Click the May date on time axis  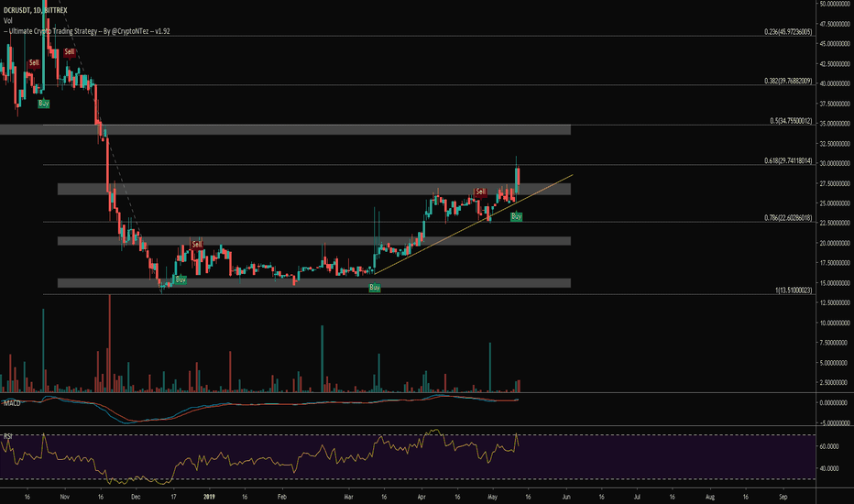[493, 497]
